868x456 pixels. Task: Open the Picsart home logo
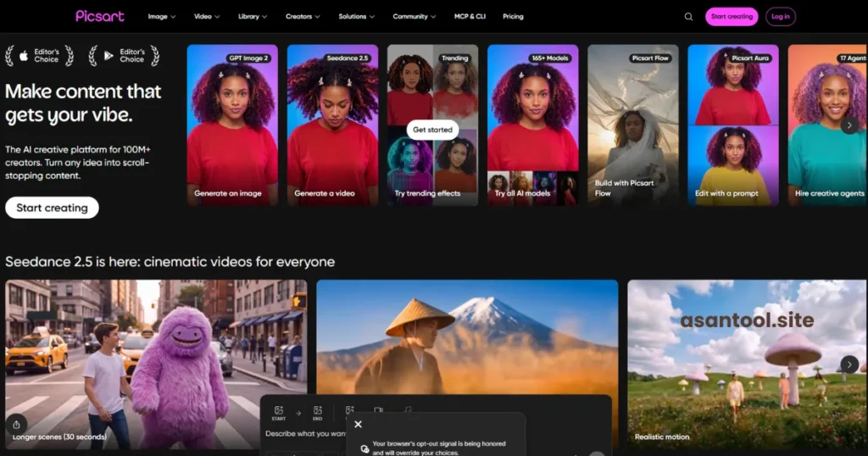[x=100, y=16]
